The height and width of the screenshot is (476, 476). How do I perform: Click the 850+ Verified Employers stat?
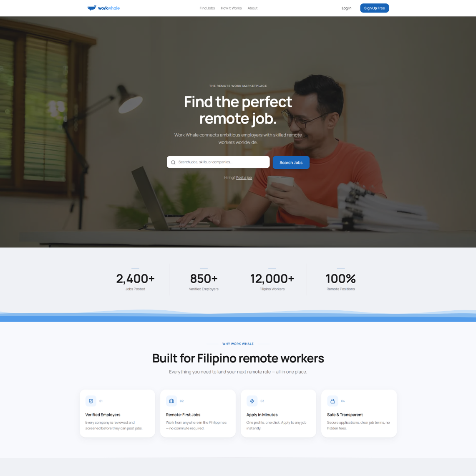tap(204, 280)
